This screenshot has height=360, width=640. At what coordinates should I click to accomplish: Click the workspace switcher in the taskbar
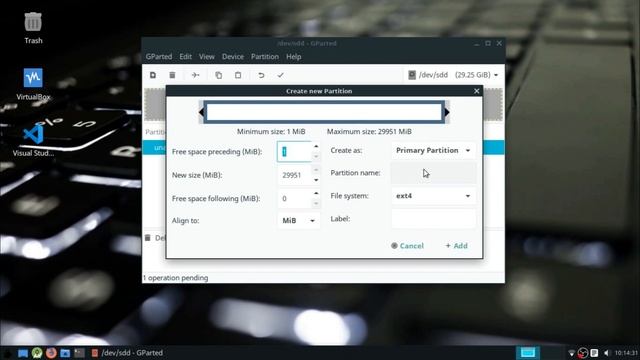(528, 353)
